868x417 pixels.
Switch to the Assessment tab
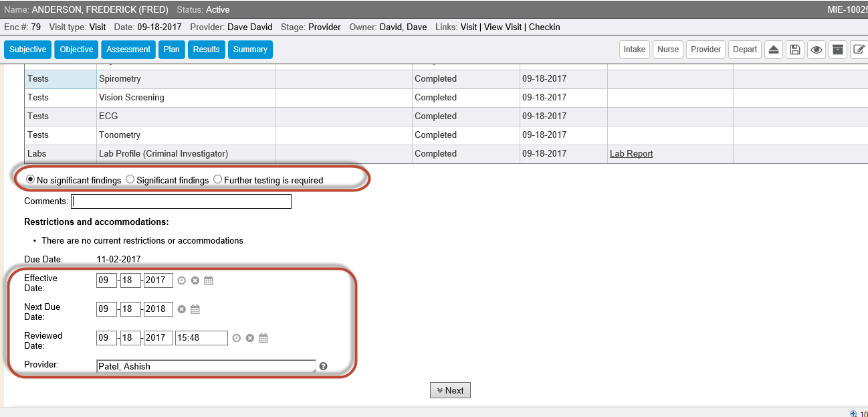[x=128, y=50]
